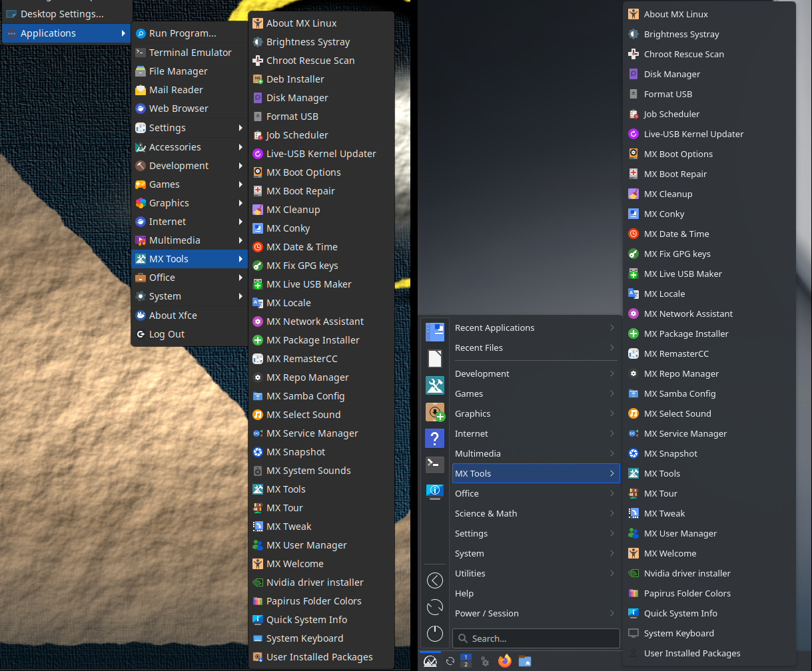The image size is (812, 671).
Task: Click the Run Program magnifier icon
Action: (141, 33)
